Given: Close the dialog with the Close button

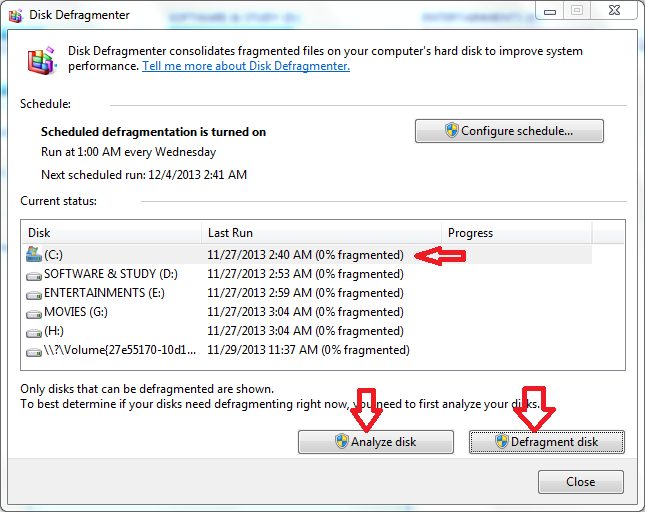Looking at the screenshot, I should 580,482.
